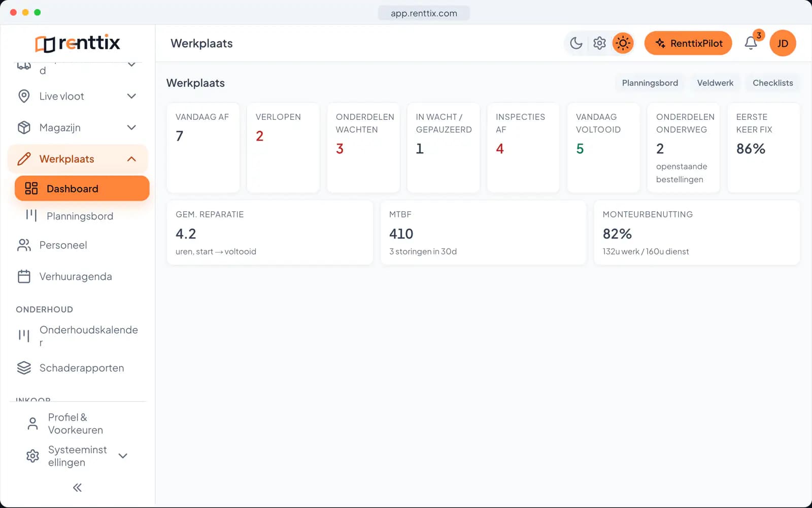
Task: Collapse sidebar with double chevron
Action: (x=77, y=488)
